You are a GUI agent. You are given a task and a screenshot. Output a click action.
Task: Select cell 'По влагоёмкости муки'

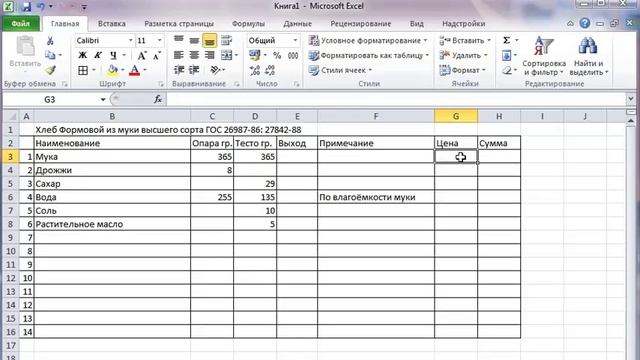click(x=376, y=197)
